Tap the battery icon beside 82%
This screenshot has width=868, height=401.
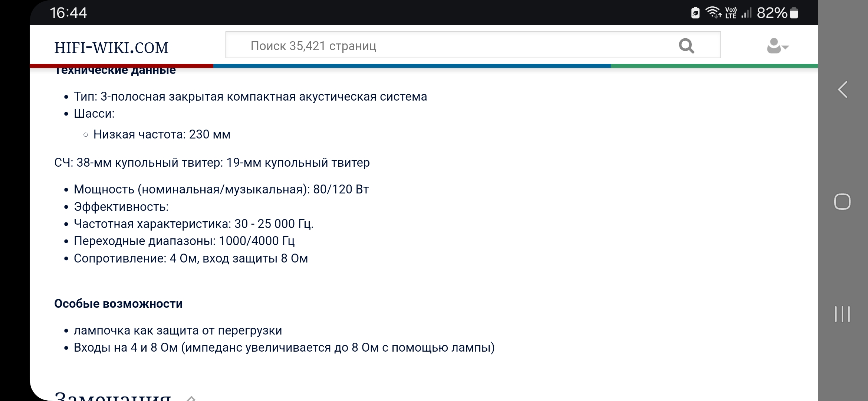coord(794,13)
